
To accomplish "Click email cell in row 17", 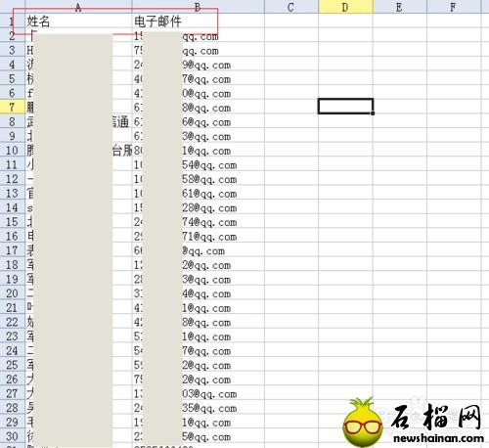I will tap(199, 250).
